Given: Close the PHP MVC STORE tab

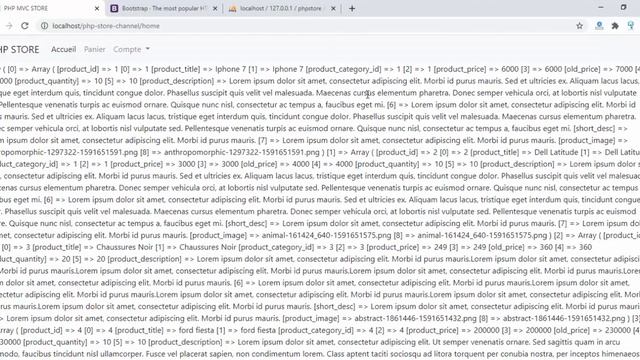Looking at the screenshot, I should [x=97, y=8].
